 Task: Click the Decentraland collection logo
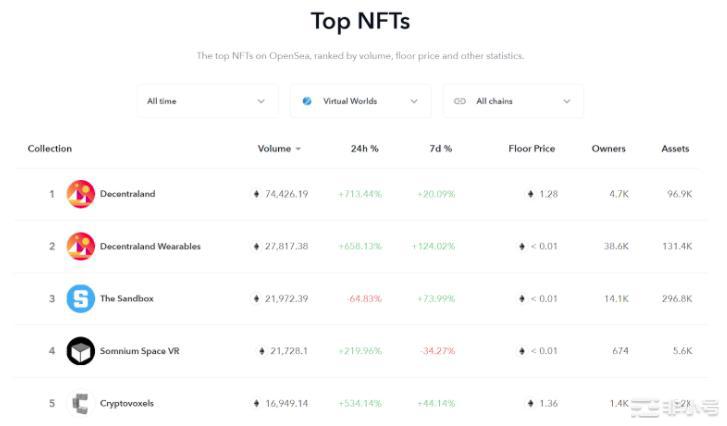point(80,194)
